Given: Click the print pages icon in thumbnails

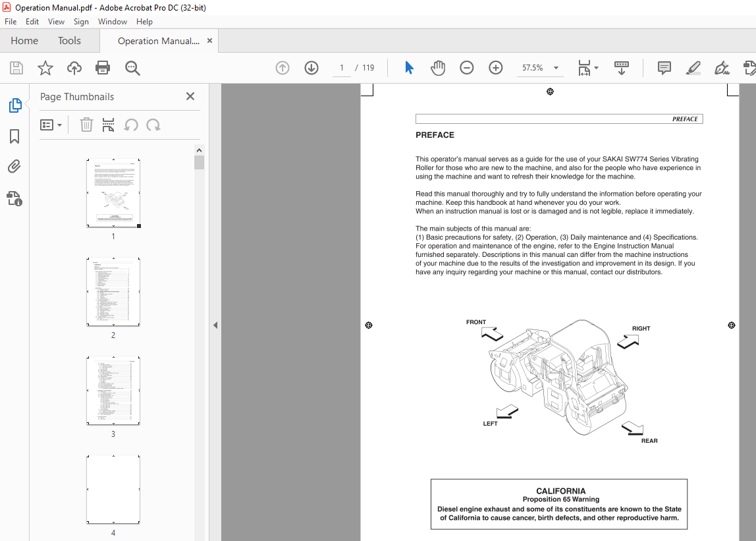Looking at the screenshot, I should tap(109, 125).
